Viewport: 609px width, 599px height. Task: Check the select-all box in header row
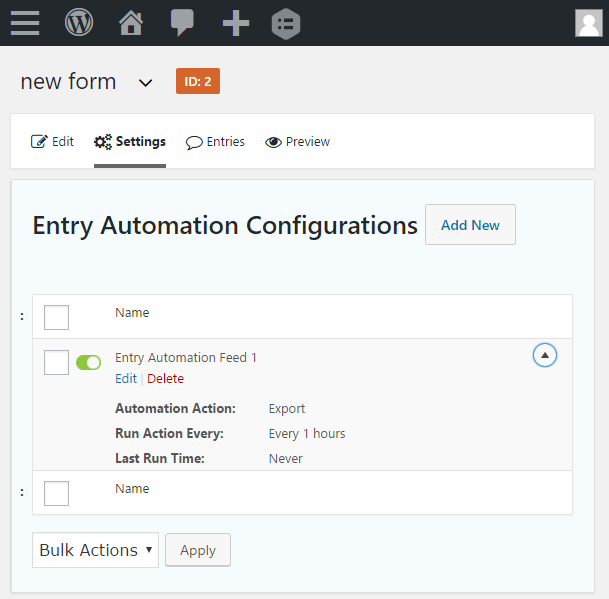56,317
